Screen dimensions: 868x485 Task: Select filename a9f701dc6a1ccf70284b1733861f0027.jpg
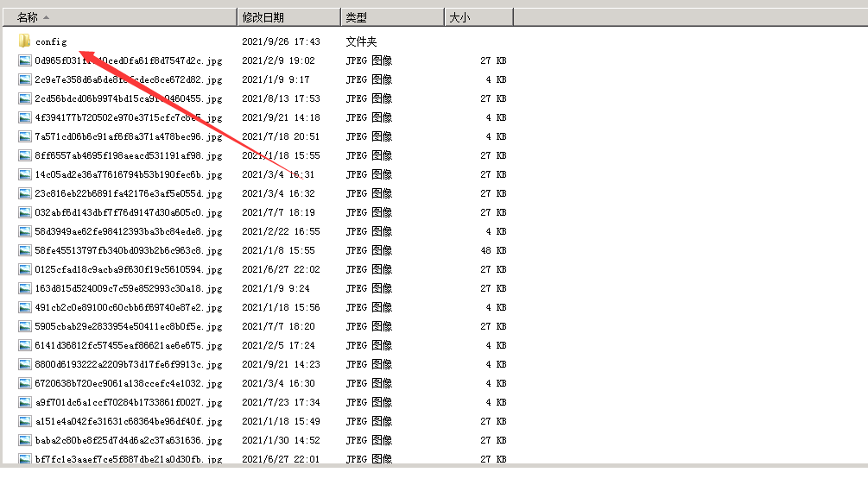[129, 403]
